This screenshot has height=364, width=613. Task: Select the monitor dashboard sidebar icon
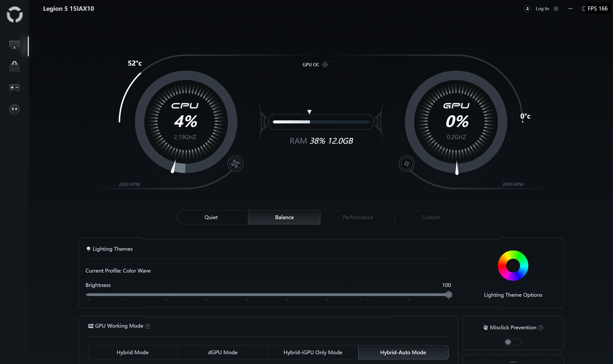[15, 45]
